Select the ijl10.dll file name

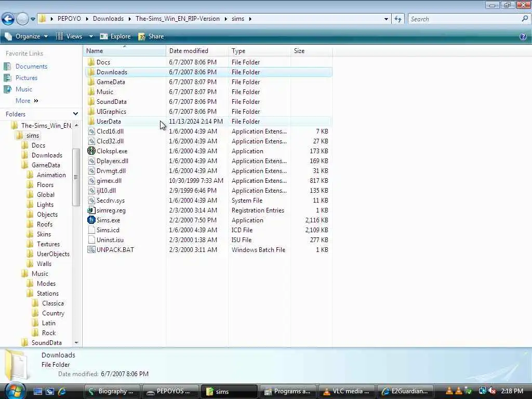(x=106, y=190)
